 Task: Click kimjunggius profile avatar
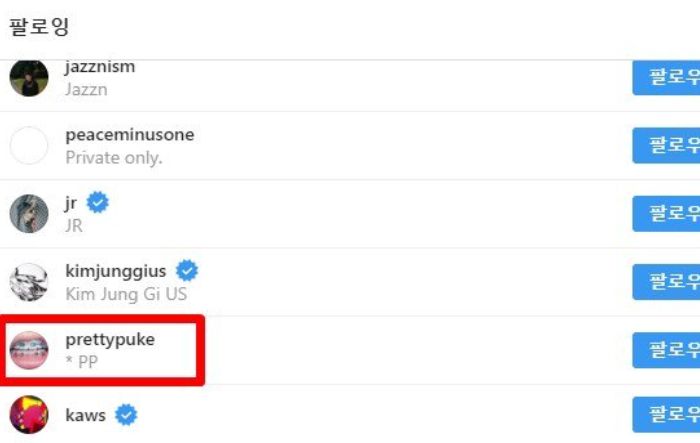[29, 282]
